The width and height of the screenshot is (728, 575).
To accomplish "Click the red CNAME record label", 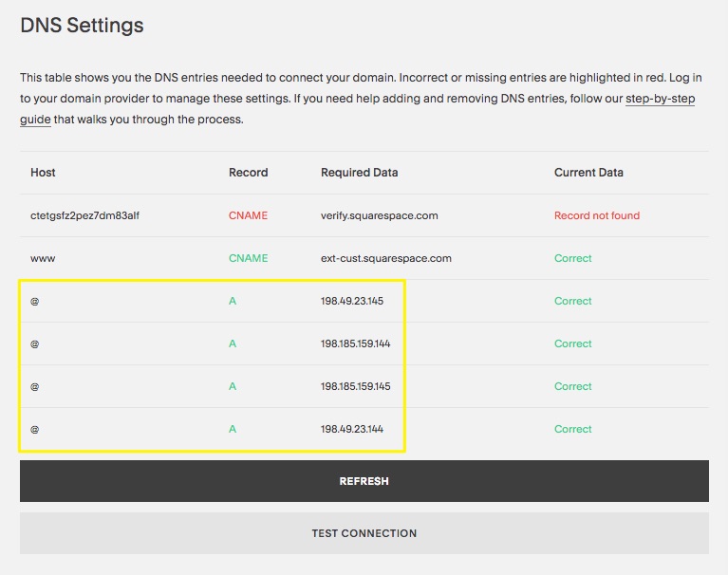I will pos(248,215).
